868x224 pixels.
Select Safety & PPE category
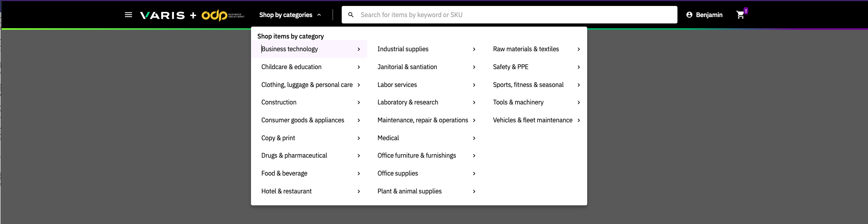click(x=535, y=67)
